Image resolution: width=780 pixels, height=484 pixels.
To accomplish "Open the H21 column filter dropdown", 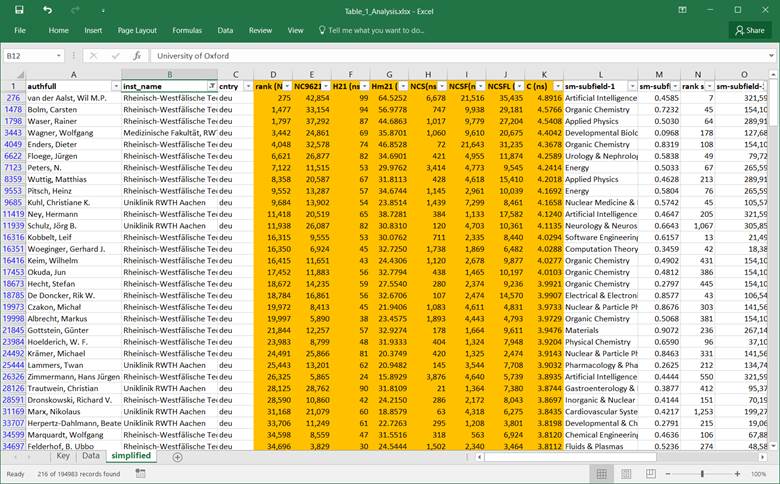I will pyautogui.click(x=365, y=87).
